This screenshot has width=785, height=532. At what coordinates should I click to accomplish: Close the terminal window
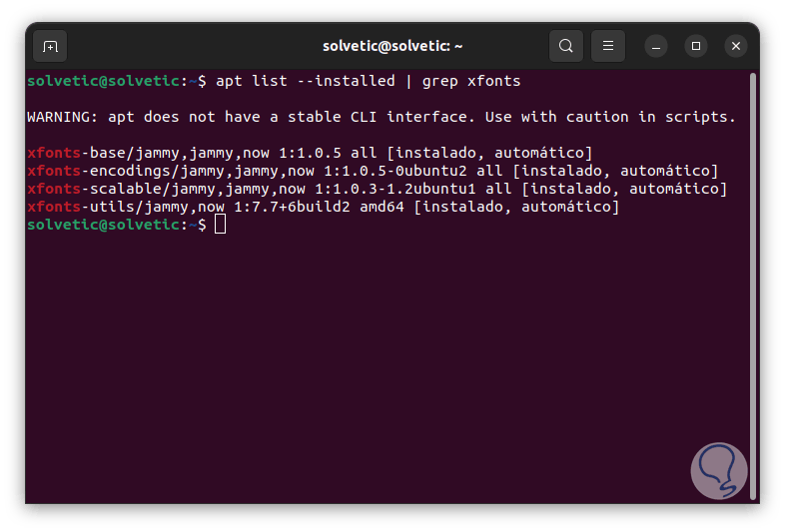pos(736,46)
